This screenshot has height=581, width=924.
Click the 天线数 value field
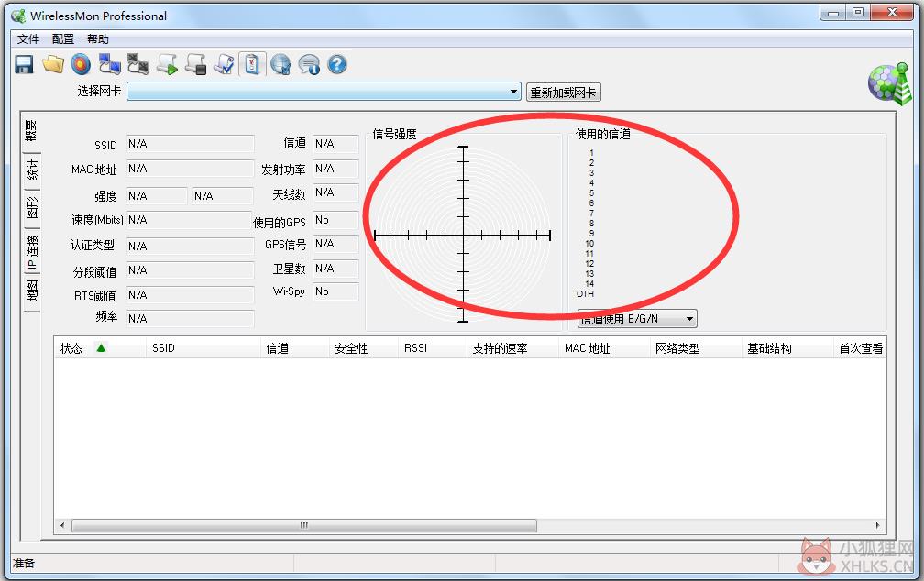335,193
